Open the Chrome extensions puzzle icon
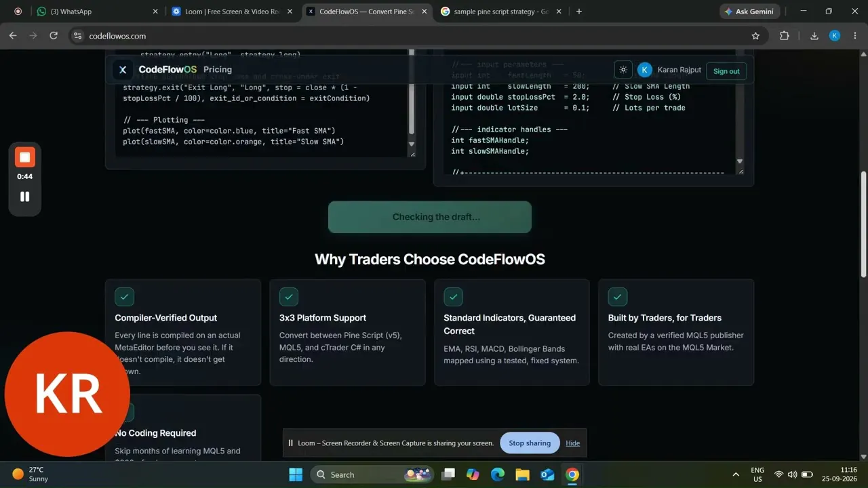This screenshot has width=868, height=488. click(785, 36)
